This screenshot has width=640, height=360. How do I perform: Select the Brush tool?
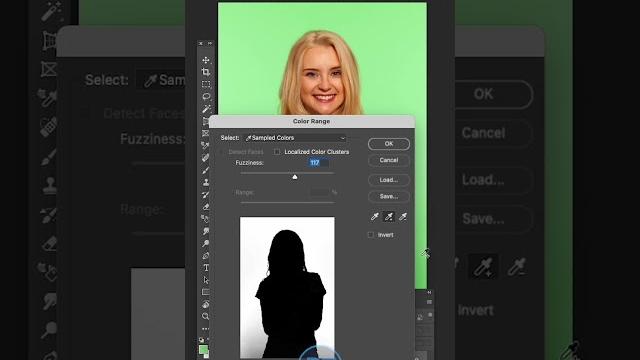(206, 170)
